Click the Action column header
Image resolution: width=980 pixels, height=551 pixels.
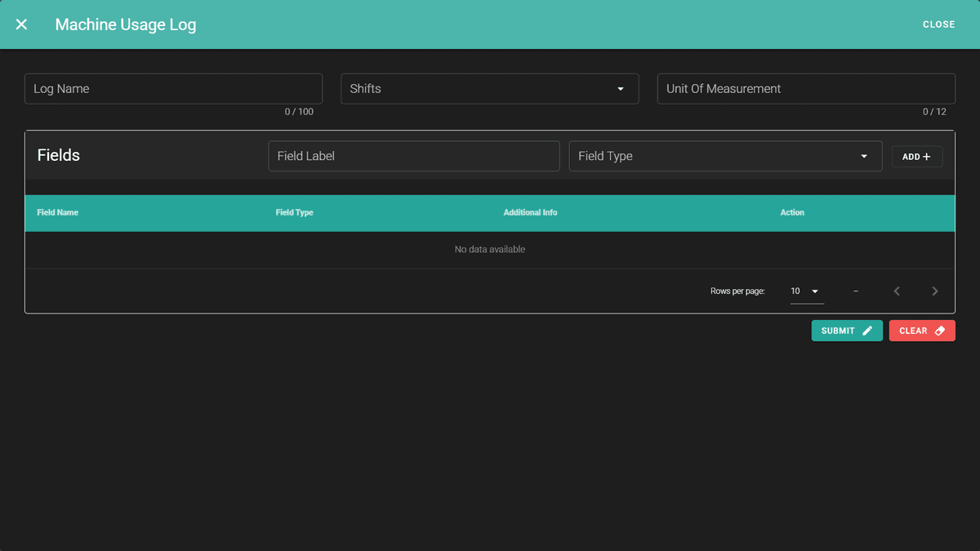792,212
